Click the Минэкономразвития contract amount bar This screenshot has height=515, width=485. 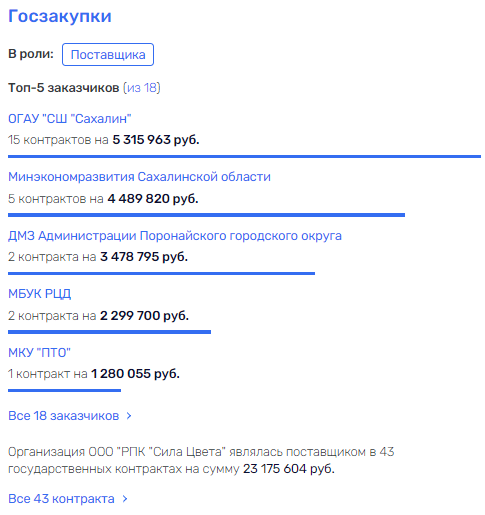[x=206, y=215]
